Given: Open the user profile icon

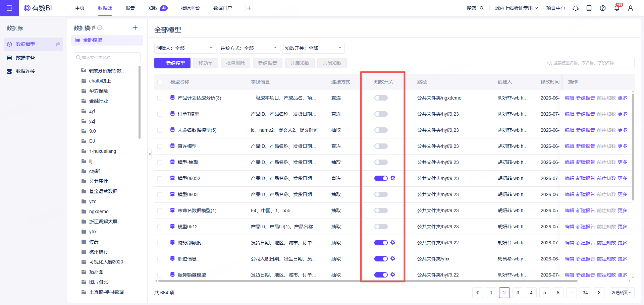Looking at the screenshot, I should 631,8.
